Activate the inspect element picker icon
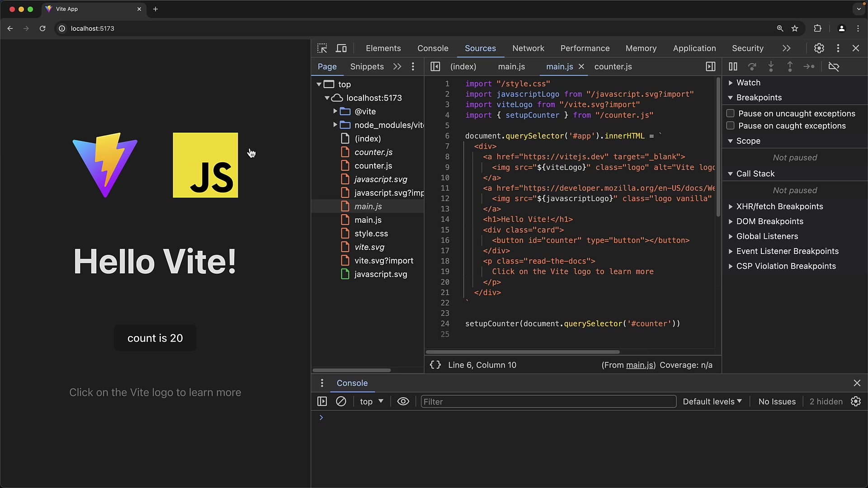 (322, 48)
